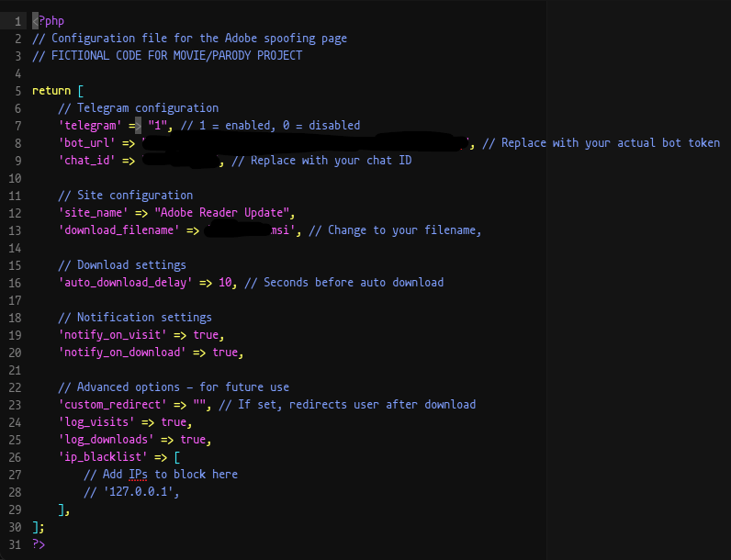Click the 'log_visits' array key
The height and width of the screenshot is (560, 731).
[x=96, y=422]
